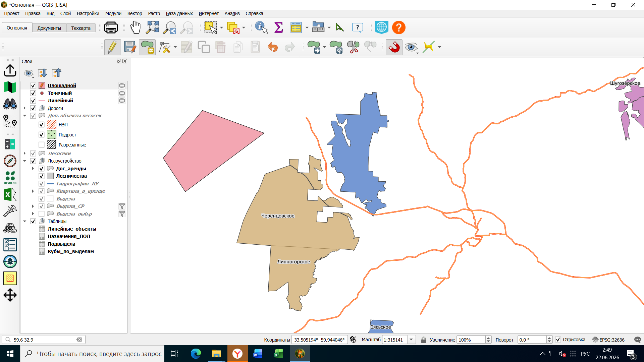
Task: Open the orange help question icon
Action: 399,27
